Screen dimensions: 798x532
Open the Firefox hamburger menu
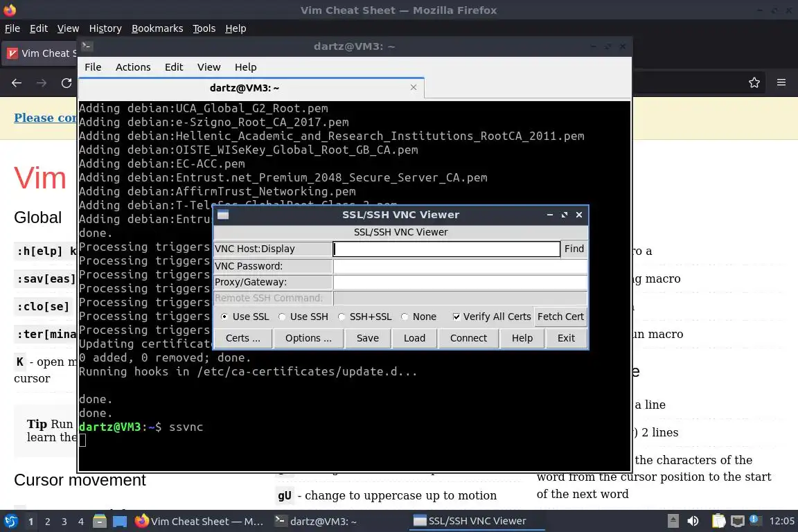(781, 82)
